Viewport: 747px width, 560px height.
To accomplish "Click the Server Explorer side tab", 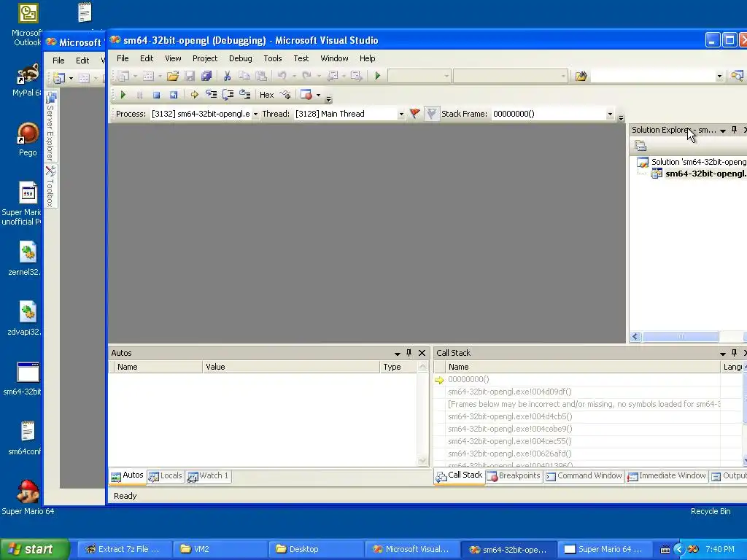I will tap(51, 126).
